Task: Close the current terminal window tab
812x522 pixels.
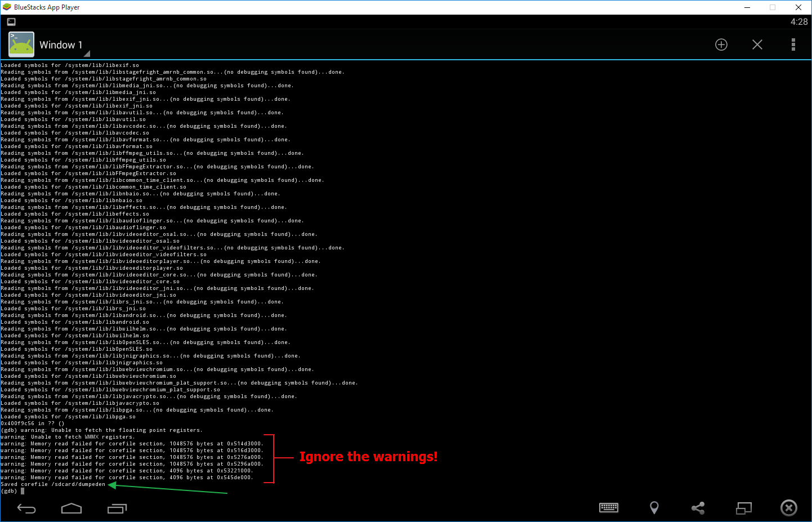Action: (x=757, y=44)
